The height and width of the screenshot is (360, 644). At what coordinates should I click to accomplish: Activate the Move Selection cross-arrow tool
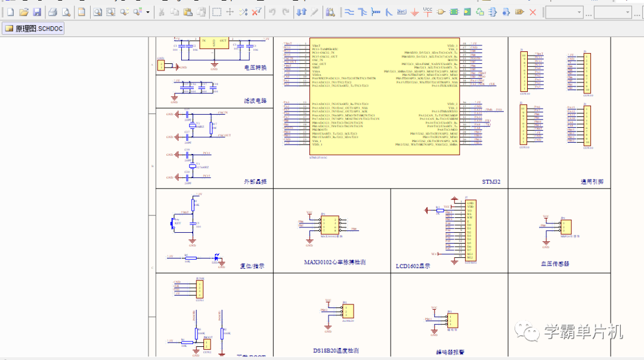coord(230,13)
